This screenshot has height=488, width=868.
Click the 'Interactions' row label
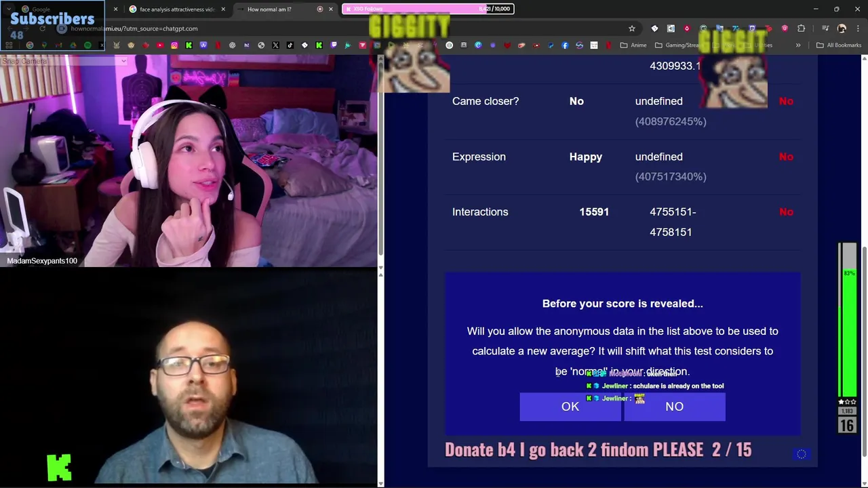[480, 211]
